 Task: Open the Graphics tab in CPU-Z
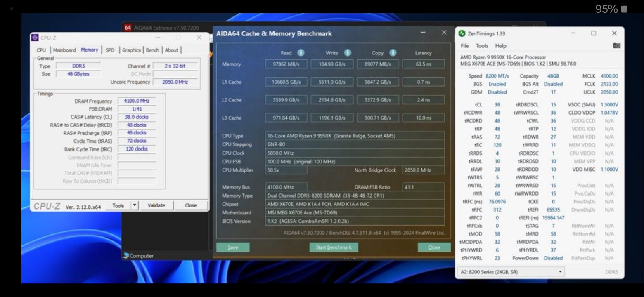pyautogui.click(x=131, y=50)
